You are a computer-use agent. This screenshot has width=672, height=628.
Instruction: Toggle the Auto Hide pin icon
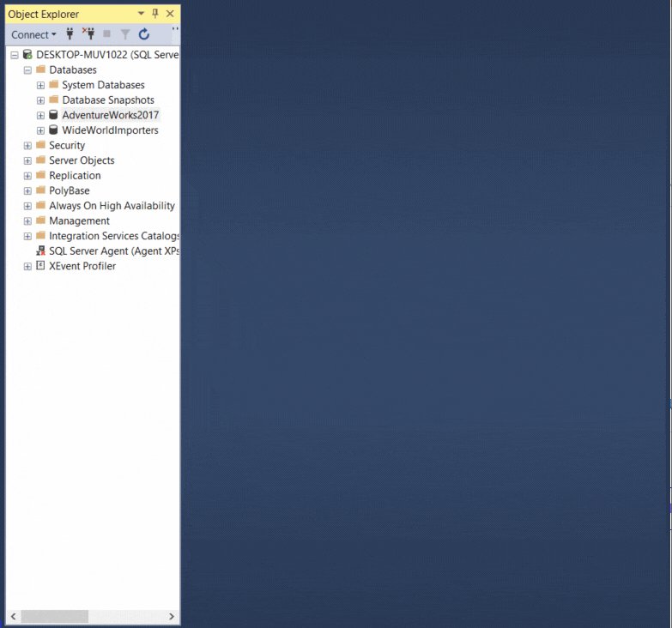[155, 14]
